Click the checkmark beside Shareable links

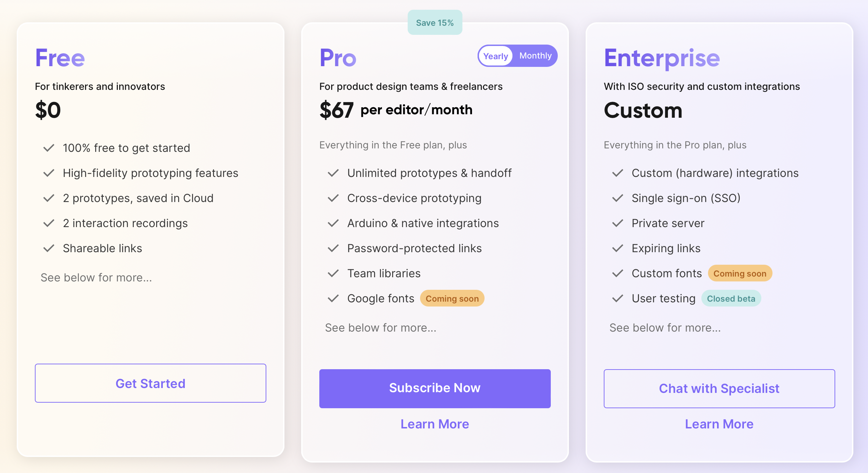[48, 248]
